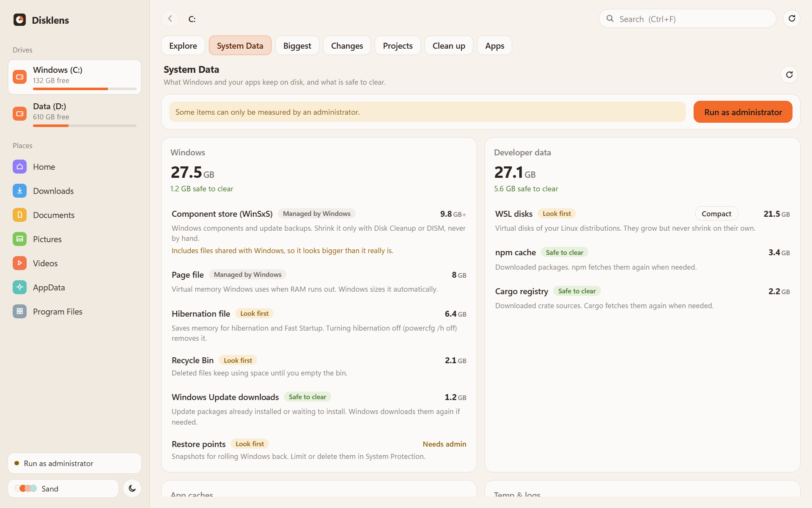Image resolution: width=812 pixels, height=508 pixels.
Task: Open the Sand theme selector
Action: (63, 489)
